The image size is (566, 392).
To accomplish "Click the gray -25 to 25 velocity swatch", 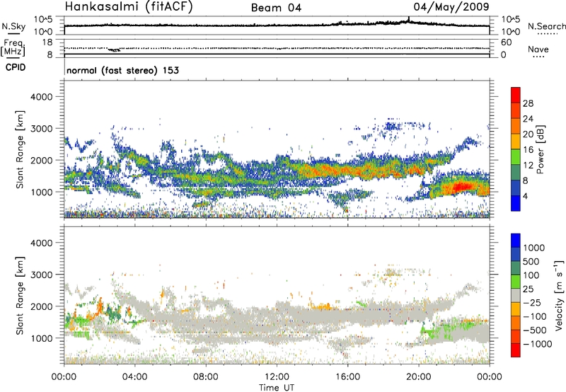I will [x=516, y=295].
